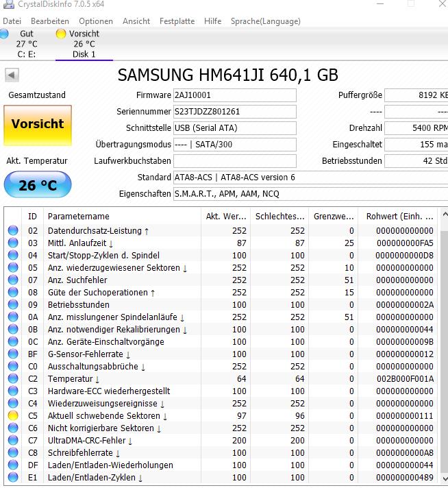Image resolution: width=448 pixels, height=488 pixels.
Task: Click the Eigenschaften field S.M.A.R.T., APM
Action: pyautogui.click(x=310, y=194)
